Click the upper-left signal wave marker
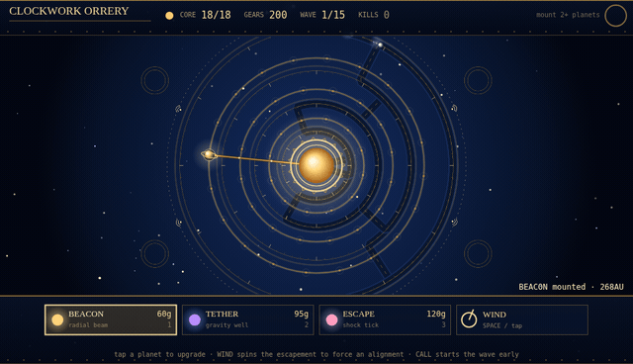This screenshot has height=364, width=633. tap(178, 109)
